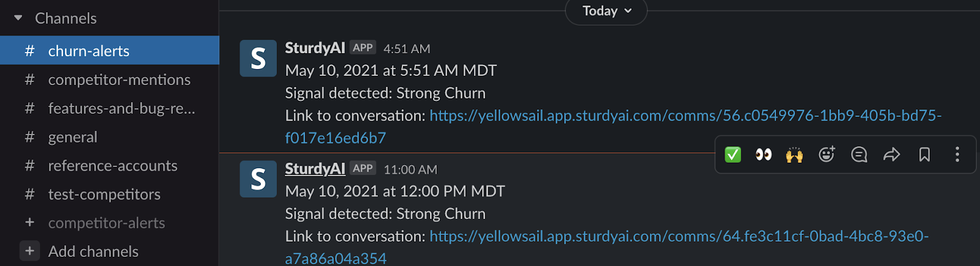Open more actions three-dot menu

[x=957, y=155]
